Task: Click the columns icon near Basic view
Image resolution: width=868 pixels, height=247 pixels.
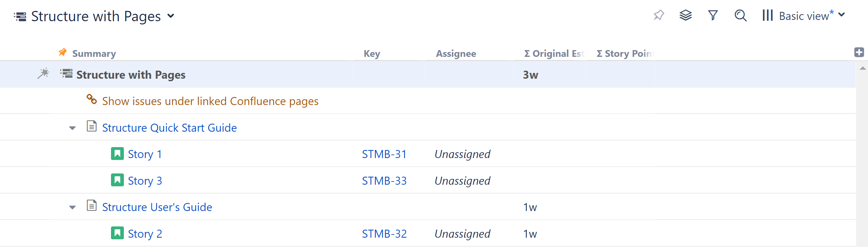Action: pyautogui.click(x=768, y=15)
